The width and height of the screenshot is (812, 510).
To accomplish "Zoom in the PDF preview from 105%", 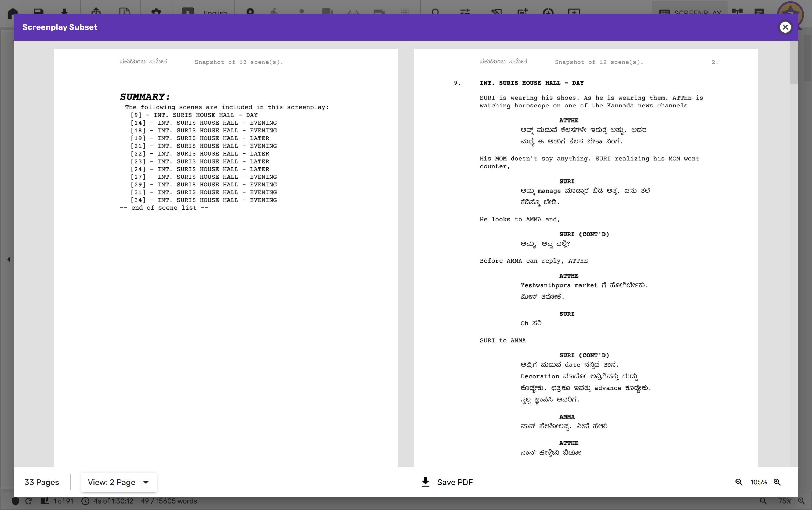I will 777,482.
